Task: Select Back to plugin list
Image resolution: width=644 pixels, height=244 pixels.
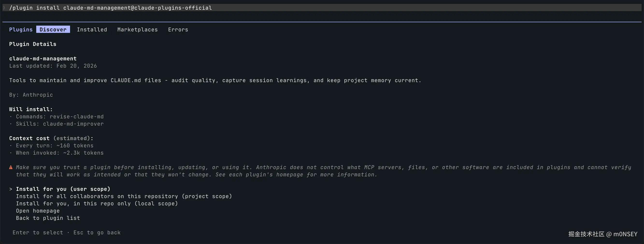Action: [48, 218]
